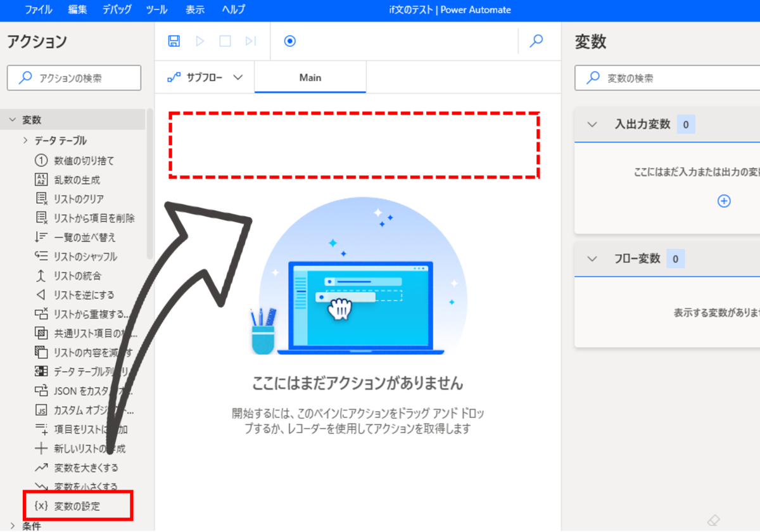Expand the データ テーブル group
760x532 pixels.
25,141
